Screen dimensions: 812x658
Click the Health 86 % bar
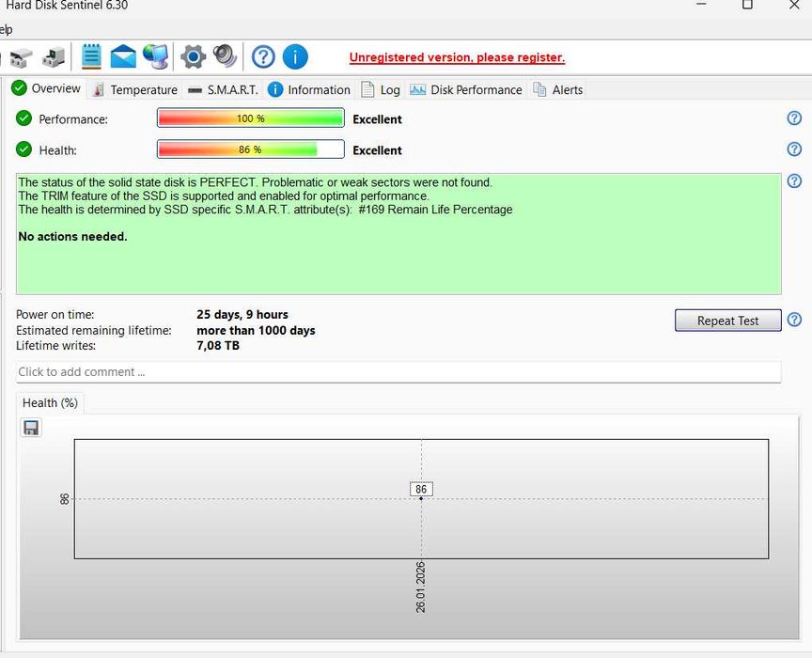pos(251,149)
